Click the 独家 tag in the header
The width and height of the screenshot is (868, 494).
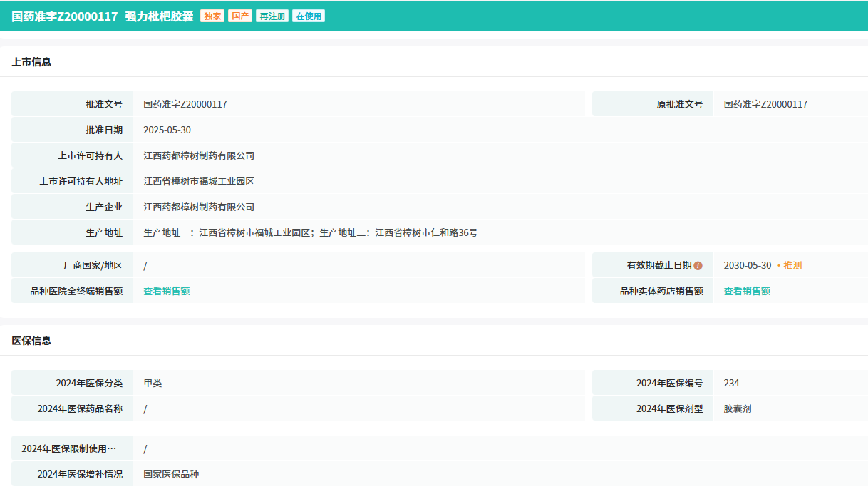click(x=212, y=16)
